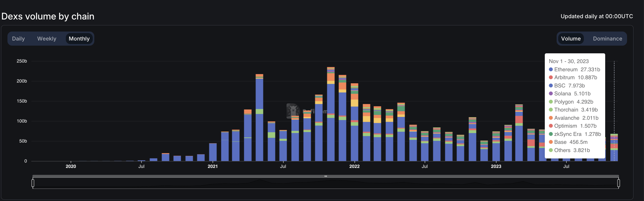The height and width of the screenshot is (201, 644).
Task: Click the Arbitrum red dot in tooltip
Action: coord(551,77)
